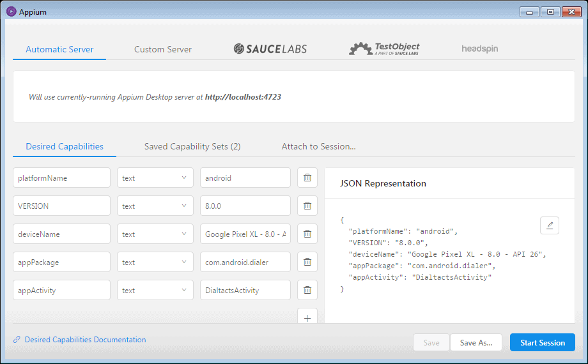The height and width of the screenshot is (364, 588).
Task: Delete the platformName capability row
Action: pyautogui.click(x=307, y=178)
